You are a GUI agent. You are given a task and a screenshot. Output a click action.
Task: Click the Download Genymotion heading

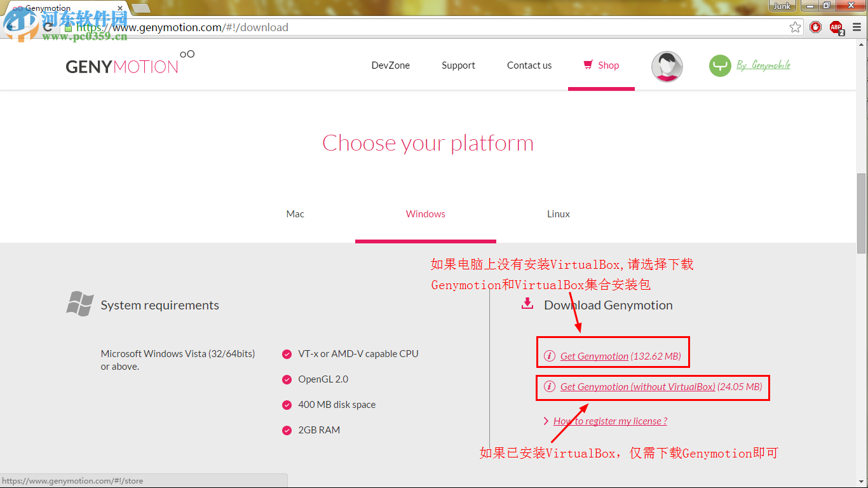[x=608, y=305]
